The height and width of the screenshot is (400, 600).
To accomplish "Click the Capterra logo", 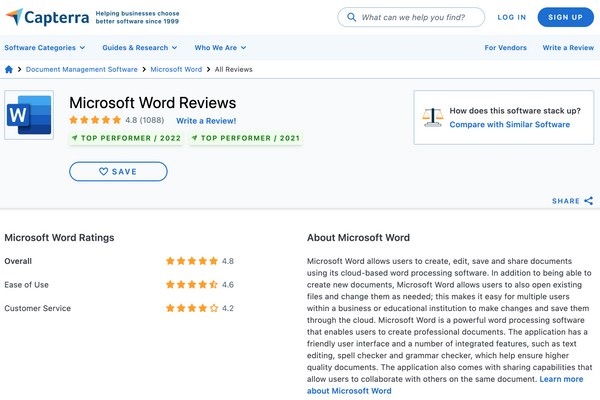I will click(x=47, y=17).
